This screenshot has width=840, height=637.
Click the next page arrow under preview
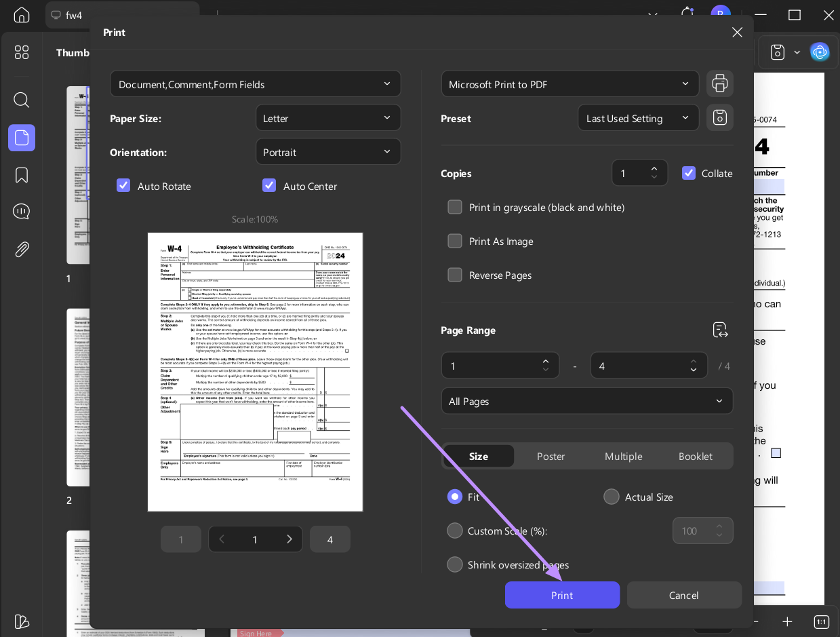click(x=289, y=539)
